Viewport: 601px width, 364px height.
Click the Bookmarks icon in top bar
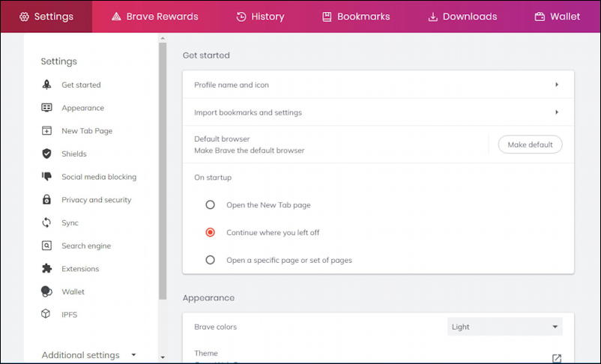pos(327,17)
